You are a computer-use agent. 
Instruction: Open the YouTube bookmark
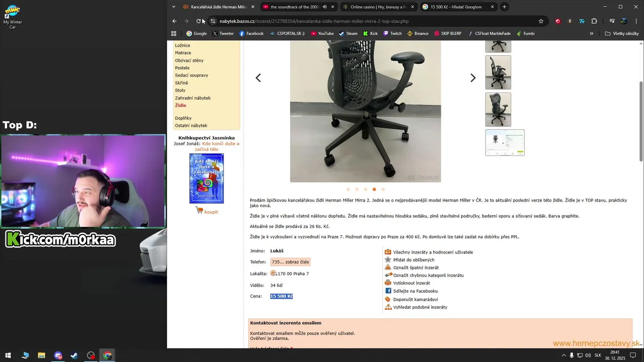coord(322,34)
